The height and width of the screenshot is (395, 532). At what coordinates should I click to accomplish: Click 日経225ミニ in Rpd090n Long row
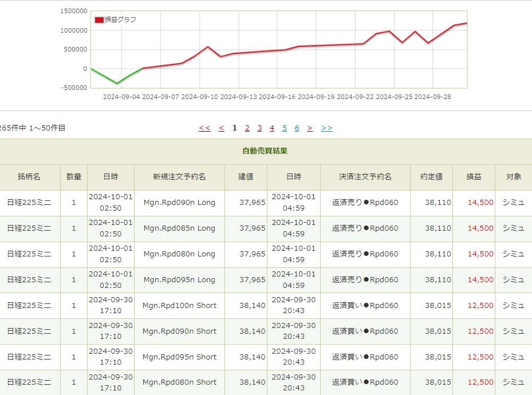29,203
